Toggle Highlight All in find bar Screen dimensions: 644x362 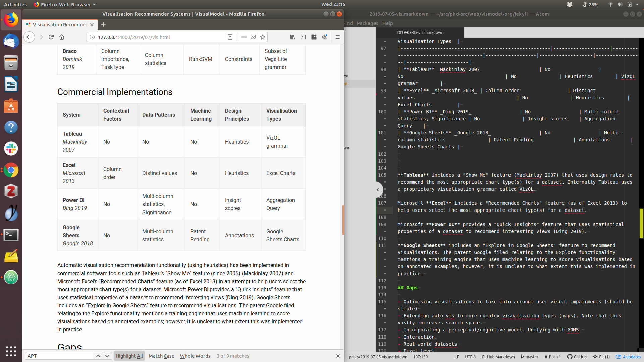point(129,356)
